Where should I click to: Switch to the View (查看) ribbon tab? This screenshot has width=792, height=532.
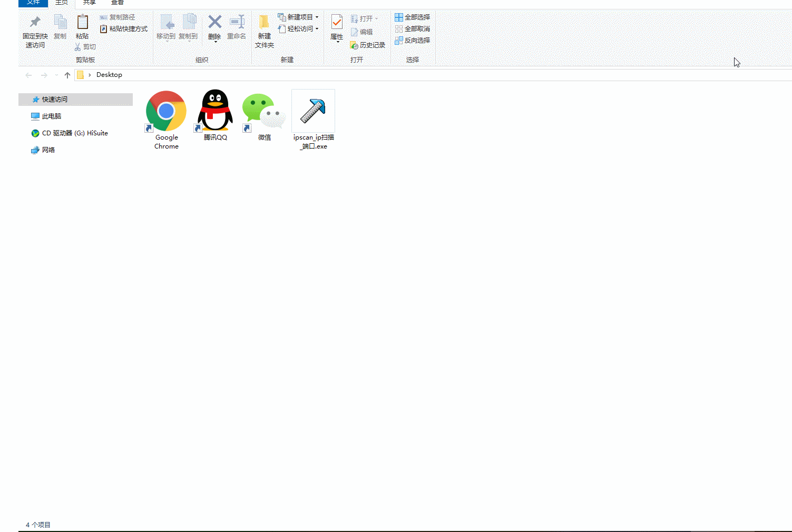tap(118, 3)
